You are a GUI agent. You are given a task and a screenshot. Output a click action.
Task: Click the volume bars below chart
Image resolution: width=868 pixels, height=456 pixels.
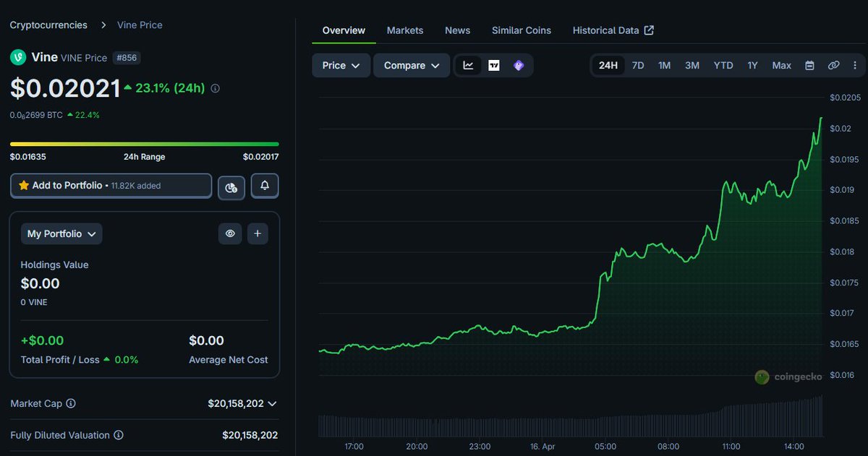pos(571,417)
